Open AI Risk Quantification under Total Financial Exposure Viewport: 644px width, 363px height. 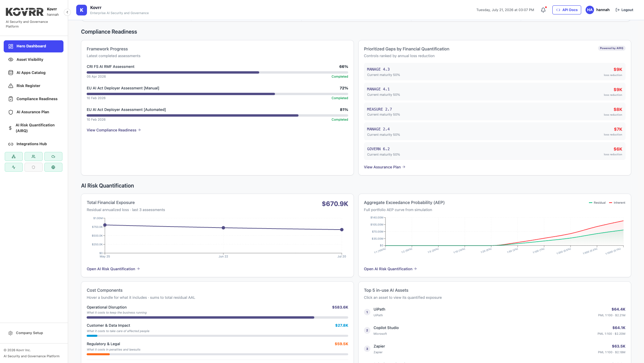point(113,269)
